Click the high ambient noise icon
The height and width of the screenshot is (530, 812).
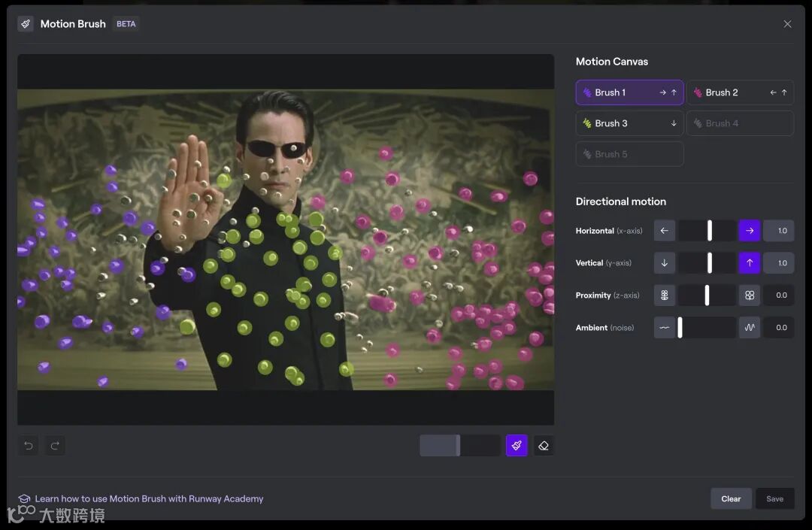750,328
